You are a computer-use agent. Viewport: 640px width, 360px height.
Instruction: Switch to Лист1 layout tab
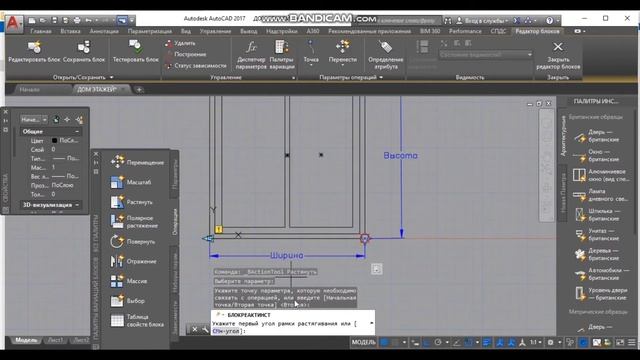(x=56, y=340)
